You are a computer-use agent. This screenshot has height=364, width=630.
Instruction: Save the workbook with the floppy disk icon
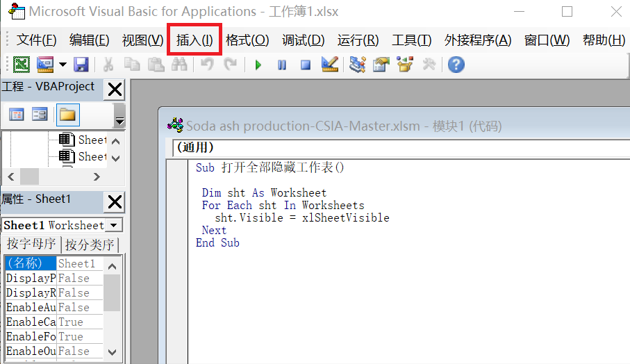click(x=81, y=65)
